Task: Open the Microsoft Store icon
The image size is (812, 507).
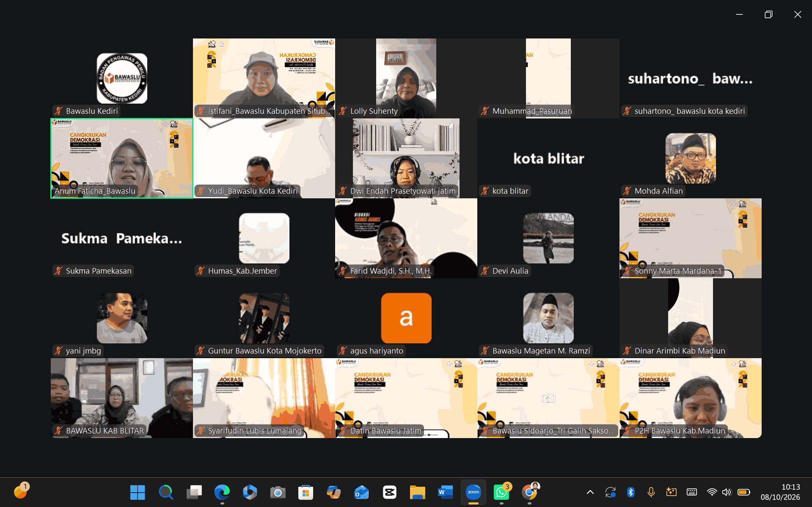Action: pos(306,492)
